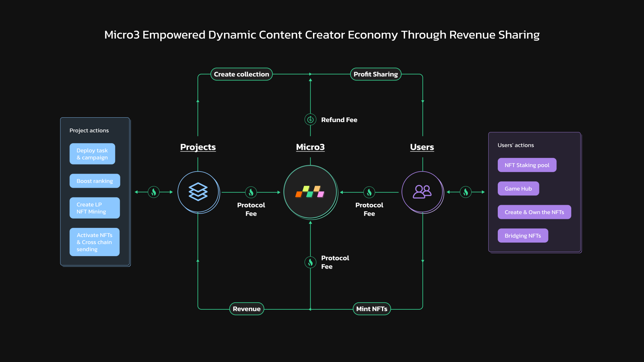Screen dimensions: 644x362
Task: Click the Users' actions panel title
Action: pos(516,145)
